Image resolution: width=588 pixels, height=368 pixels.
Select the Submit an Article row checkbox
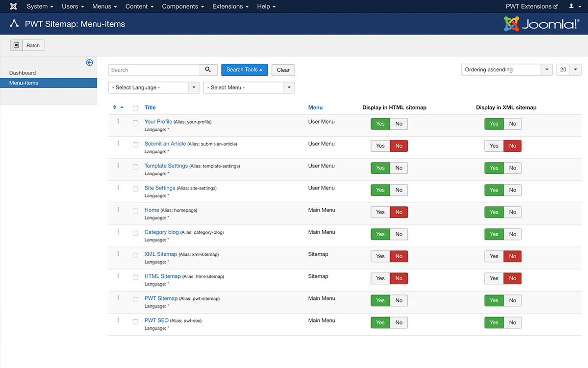point(135,145)
